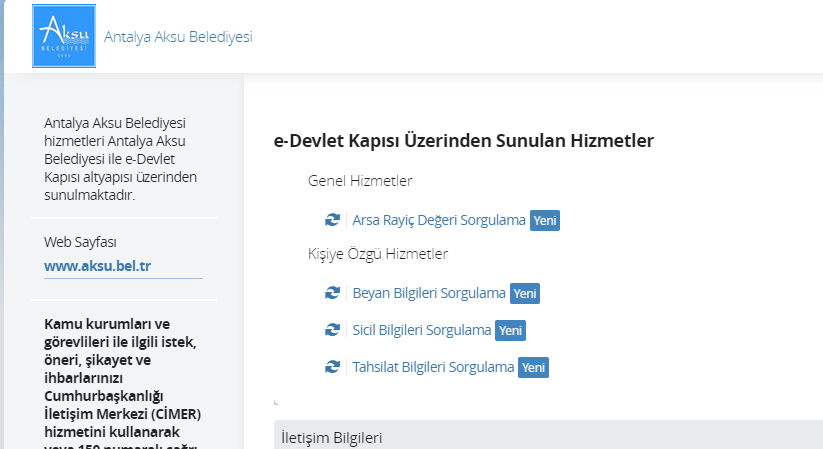Image resolution: width=823 pixels, height=449 pixels.
Task: Click Yeni badge next to Sicil Bilgileri
Action: point(511,330)
